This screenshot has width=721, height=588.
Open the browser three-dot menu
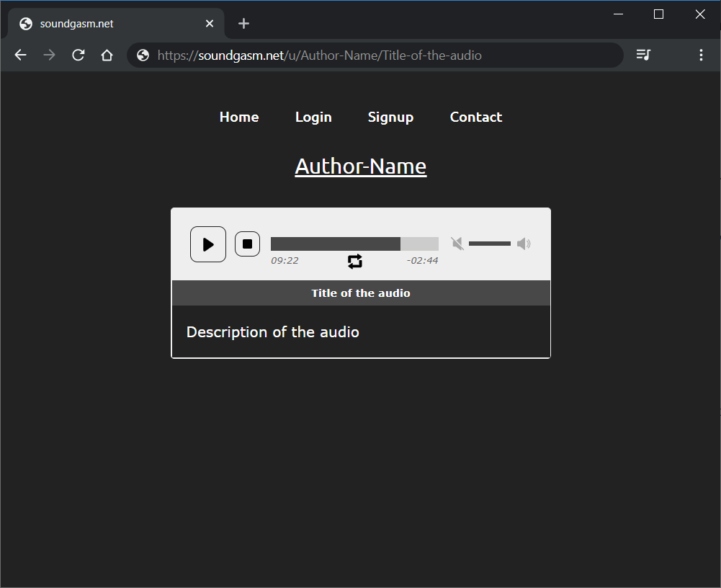(701, 55)
